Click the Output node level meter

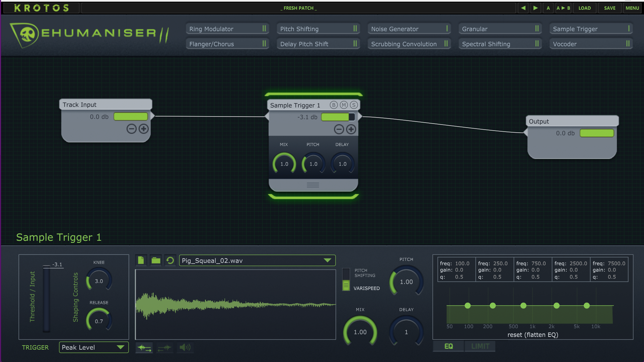coord(597,133)
